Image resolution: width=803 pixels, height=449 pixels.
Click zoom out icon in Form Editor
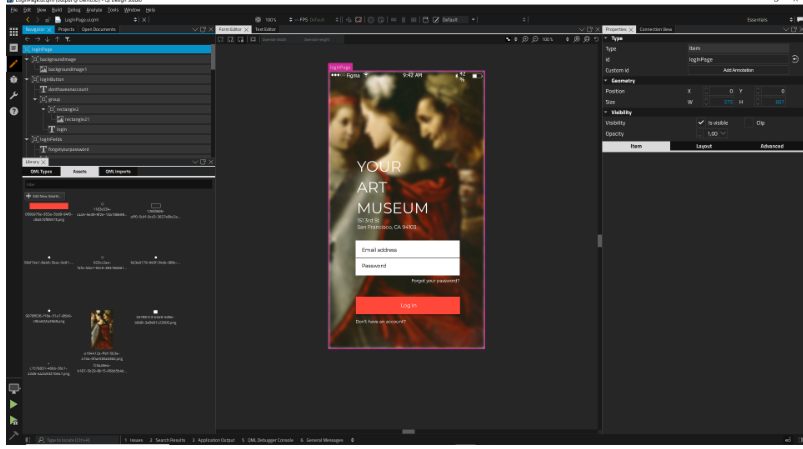click(535, 39)
